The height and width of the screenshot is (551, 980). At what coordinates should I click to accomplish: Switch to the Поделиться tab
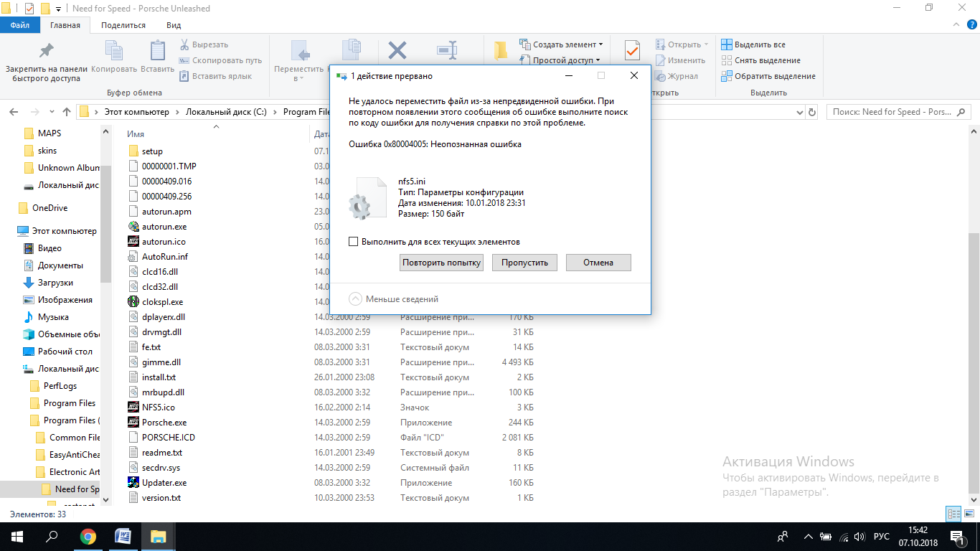tap(123, 26)
